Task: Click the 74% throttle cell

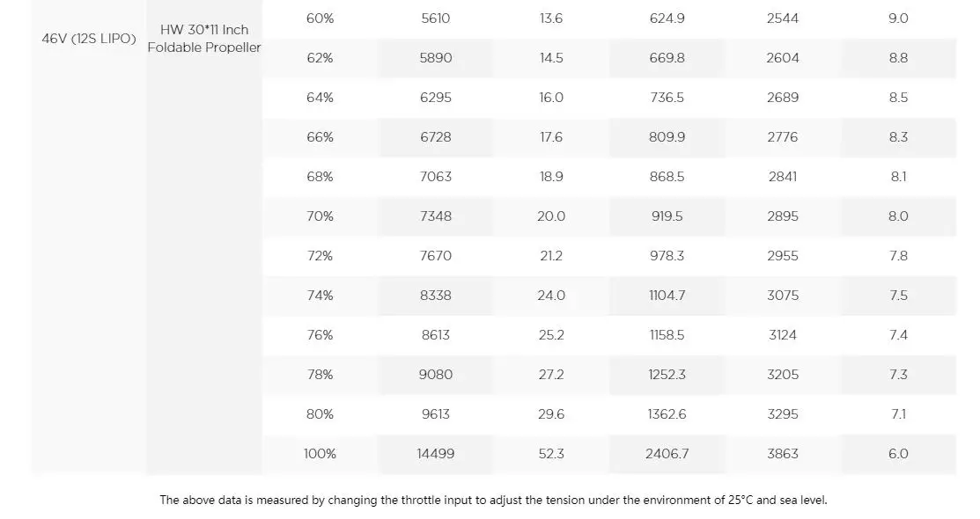Action: 320,296
